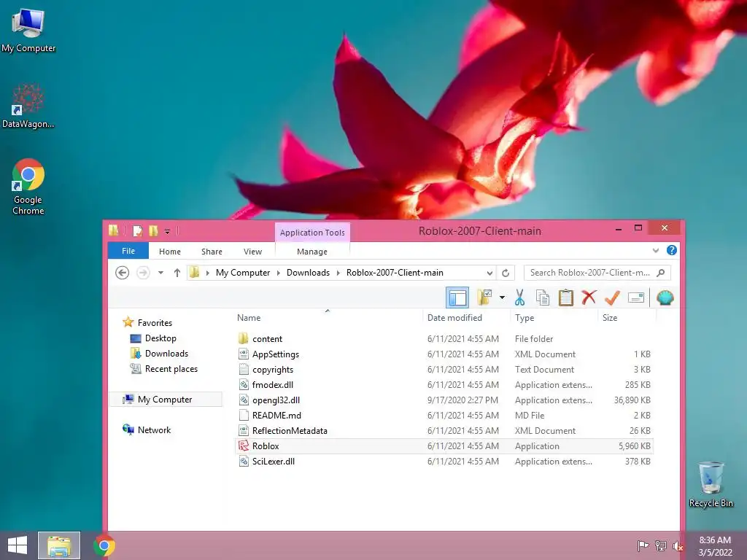This screenshot has height=560, width=747.
Task: Click File Explorer on the taskbar
Action: point(59,545)
